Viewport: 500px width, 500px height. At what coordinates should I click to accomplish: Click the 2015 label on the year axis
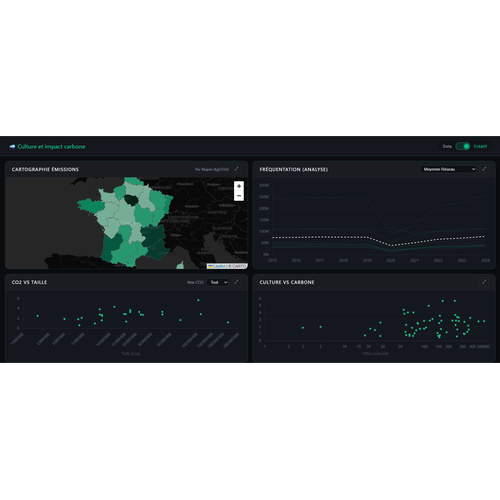click(272, 260)
